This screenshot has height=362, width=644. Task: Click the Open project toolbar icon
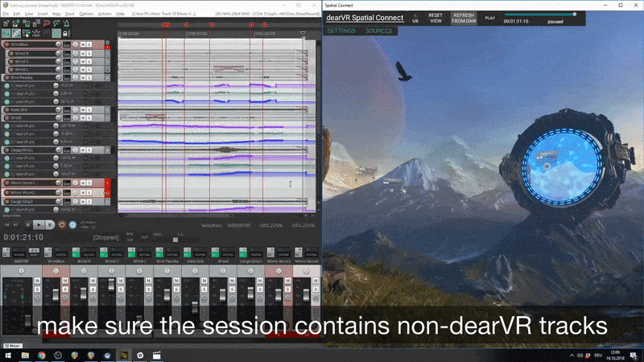[x=15, y=24]
